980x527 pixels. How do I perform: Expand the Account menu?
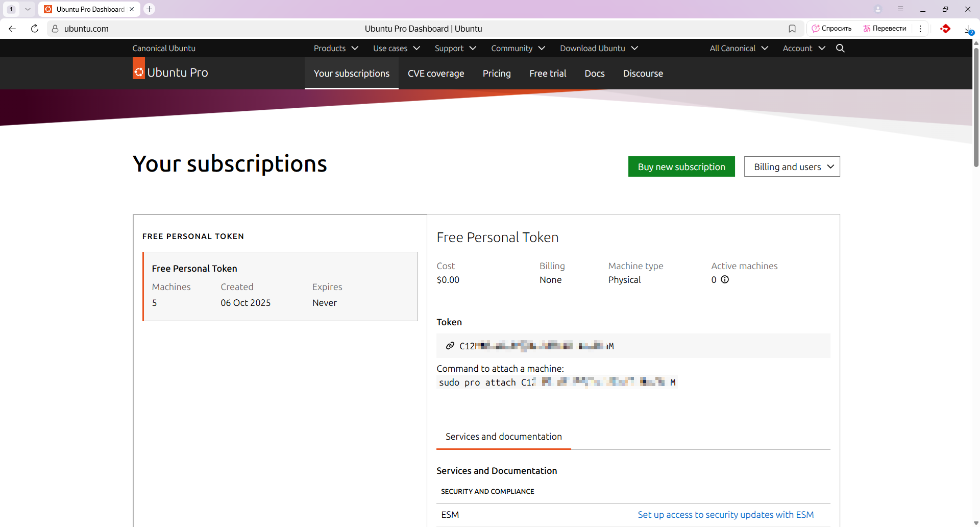pos(803,48)
